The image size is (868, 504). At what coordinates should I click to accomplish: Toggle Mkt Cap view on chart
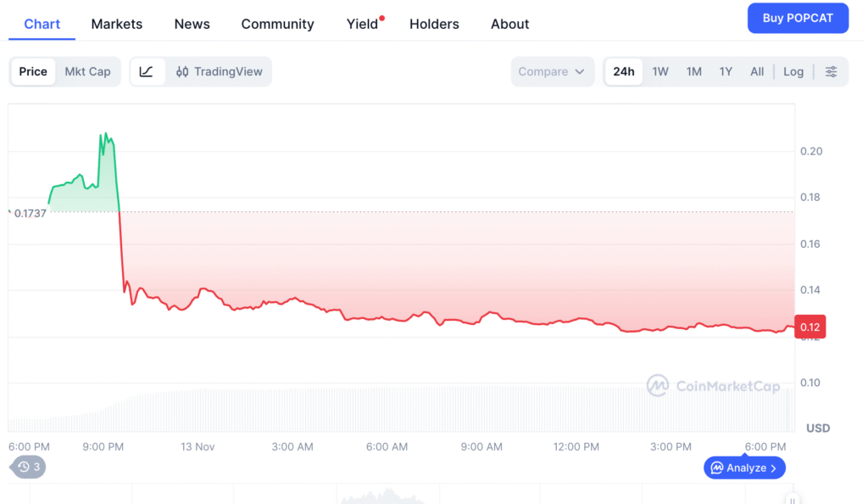click(x=87, y=72)
